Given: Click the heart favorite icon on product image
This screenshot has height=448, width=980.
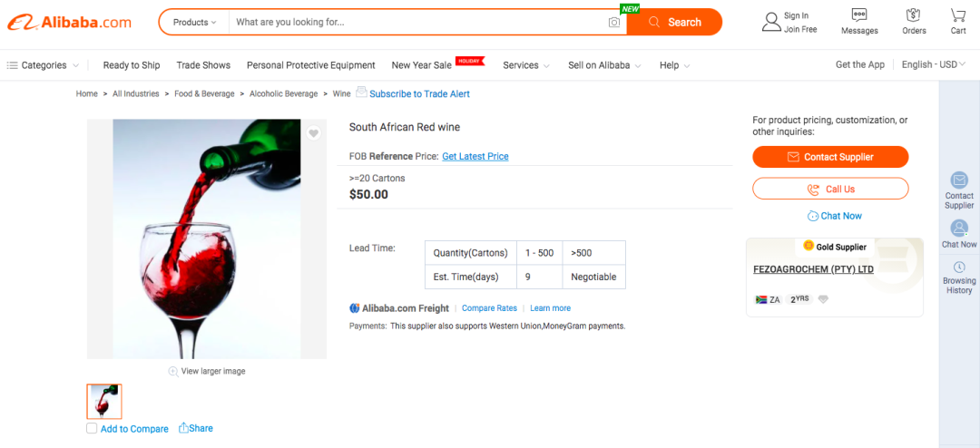Looking at the screenshot, I should (313, 133).
